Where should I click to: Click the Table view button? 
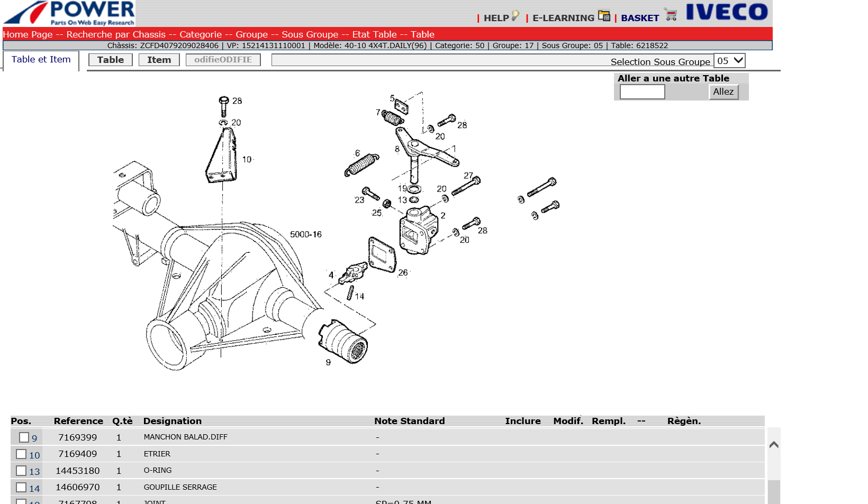coord(110,60)
